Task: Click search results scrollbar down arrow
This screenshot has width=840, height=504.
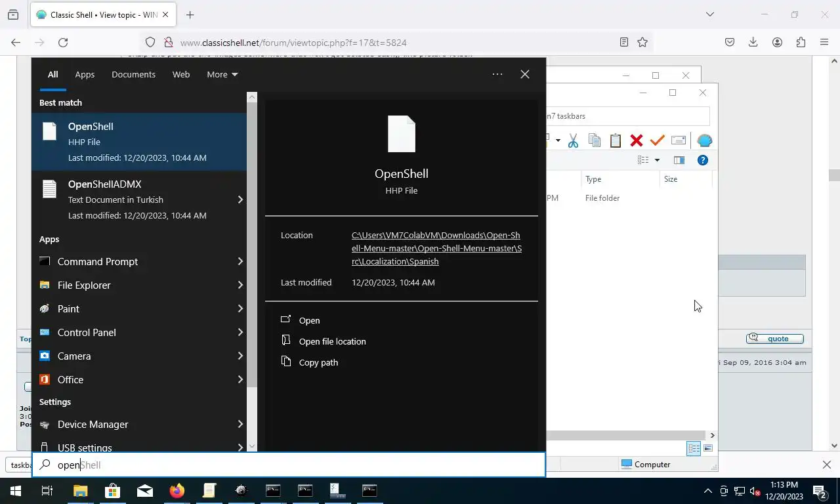Action: point(252,446)
